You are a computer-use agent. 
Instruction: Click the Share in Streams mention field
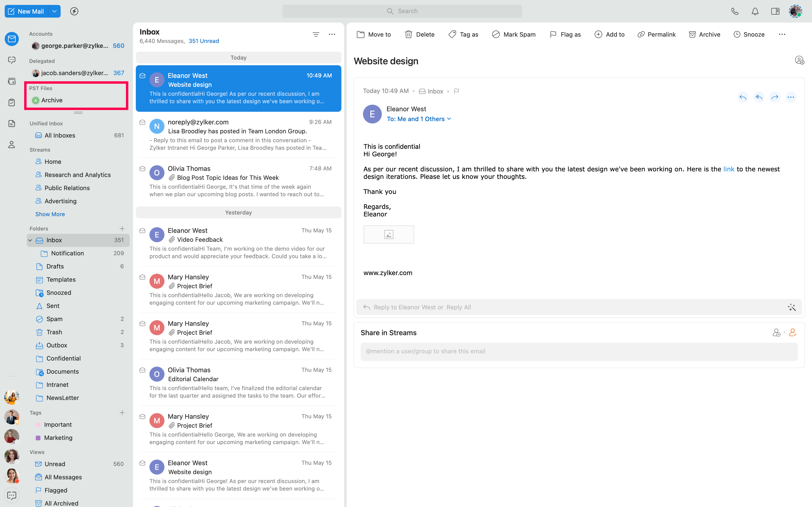pyautogui.click(x=579, y=351)
